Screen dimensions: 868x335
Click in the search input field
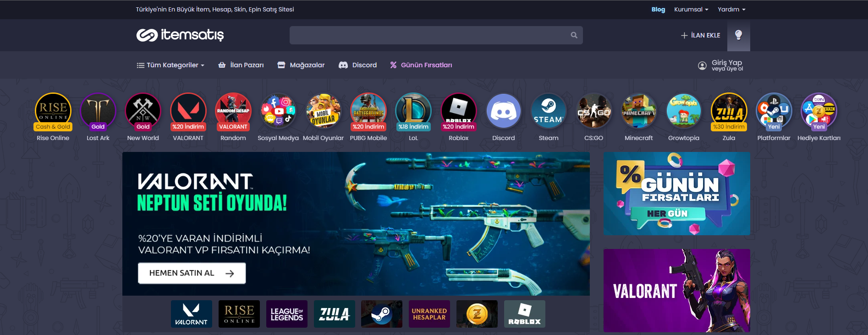pyautogui.click(x=436, y=35)
